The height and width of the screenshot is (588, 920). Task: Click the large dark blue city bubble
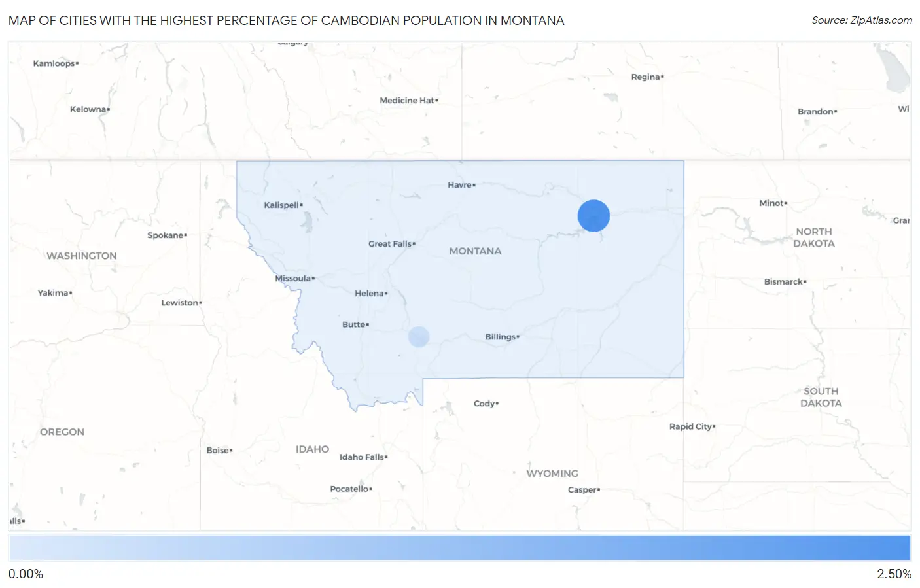(x=593, y=216)
